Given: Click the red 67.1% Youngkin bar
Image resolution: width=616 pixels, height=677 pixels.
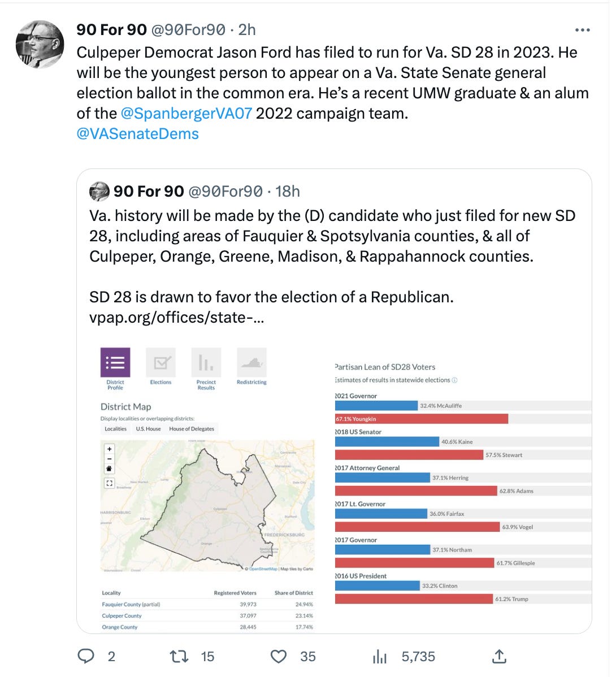Looking at the screenshot, I should [422, 419].
